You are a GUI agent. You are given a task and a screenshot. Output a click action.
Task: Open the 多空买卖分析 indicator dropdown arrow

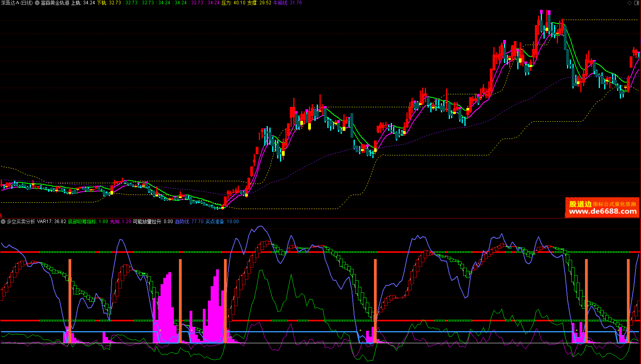pos(3,222)
